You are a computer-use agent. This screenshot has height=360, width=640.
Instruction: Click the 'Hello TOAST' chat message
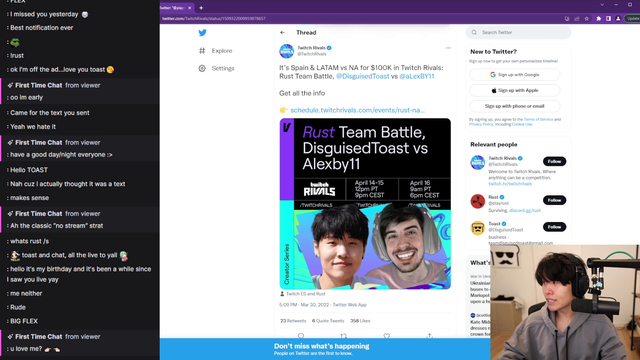(29, 170)
